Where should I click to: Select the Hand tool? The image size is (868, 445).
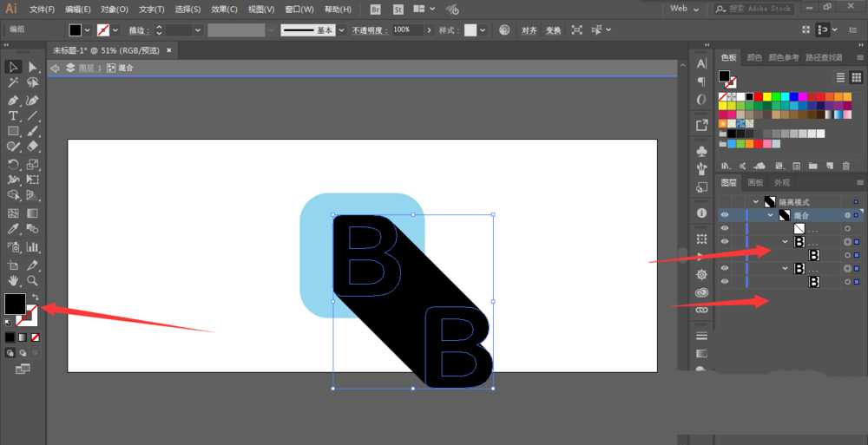tap(13, 281)
